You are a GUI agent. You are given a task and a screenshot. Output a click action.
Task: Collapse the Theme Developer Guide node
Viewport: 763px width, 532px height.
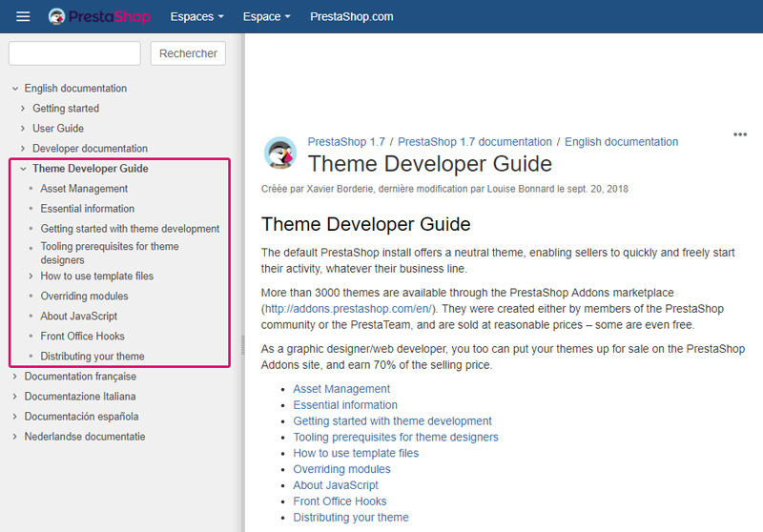(x=23, y=169)
